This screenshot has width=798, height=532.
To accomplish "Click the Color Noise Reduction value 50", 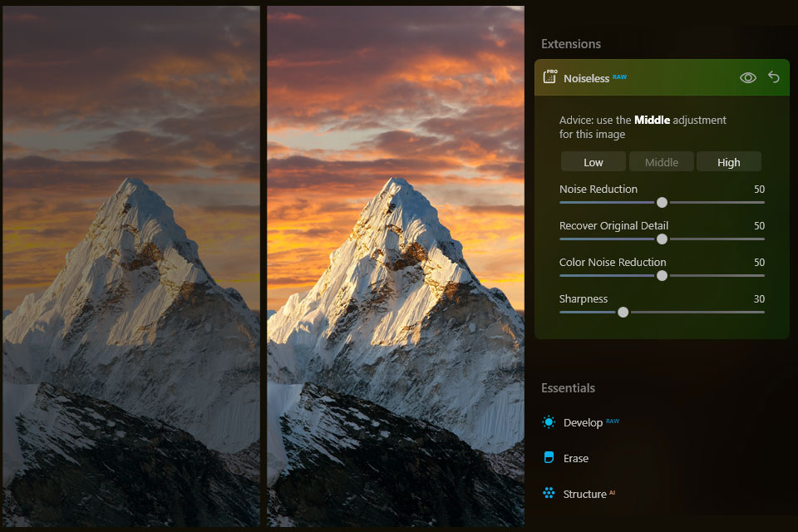I will [759, 263].
